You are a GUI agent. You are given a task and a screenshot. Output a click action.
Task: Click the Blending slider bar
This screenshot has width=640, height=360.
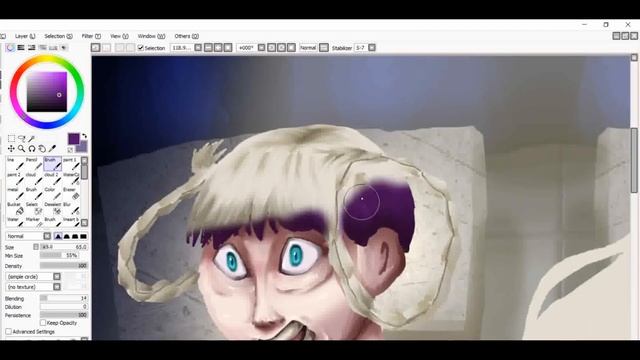64,298
